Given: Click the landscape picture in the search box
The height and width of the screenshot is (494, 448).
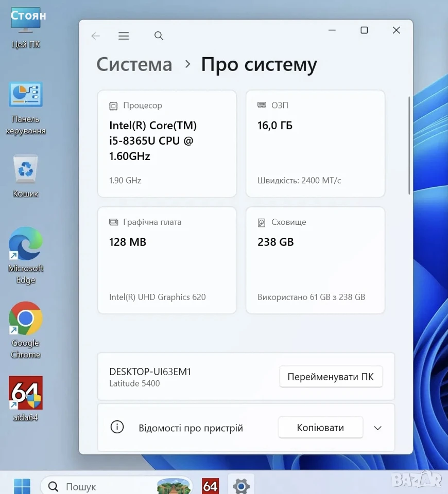Looking at the screenshot, I should pos(174,486).
